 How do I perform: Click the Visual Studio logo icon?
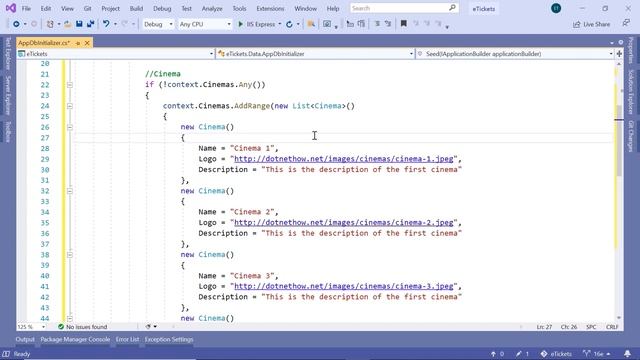[11, 8]
